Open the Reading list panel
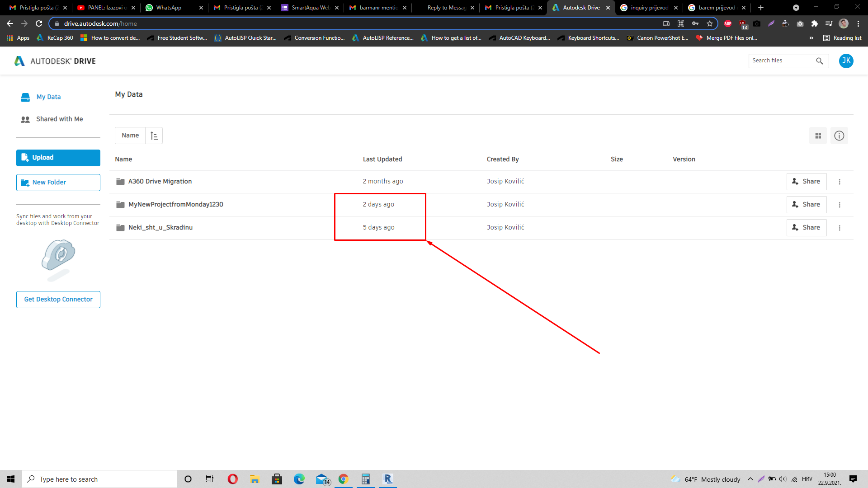Viewport: 868px width, 488px height. (x=842, y=38)
